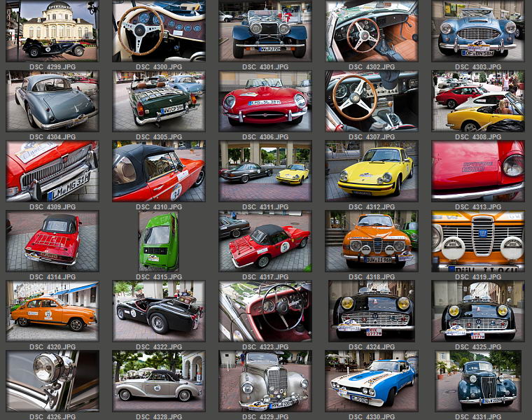Select the yellow Porsche thumbnail DSC_4312.JPG
This screenshot has height=420, width=532.
click(x=372, y=171)
